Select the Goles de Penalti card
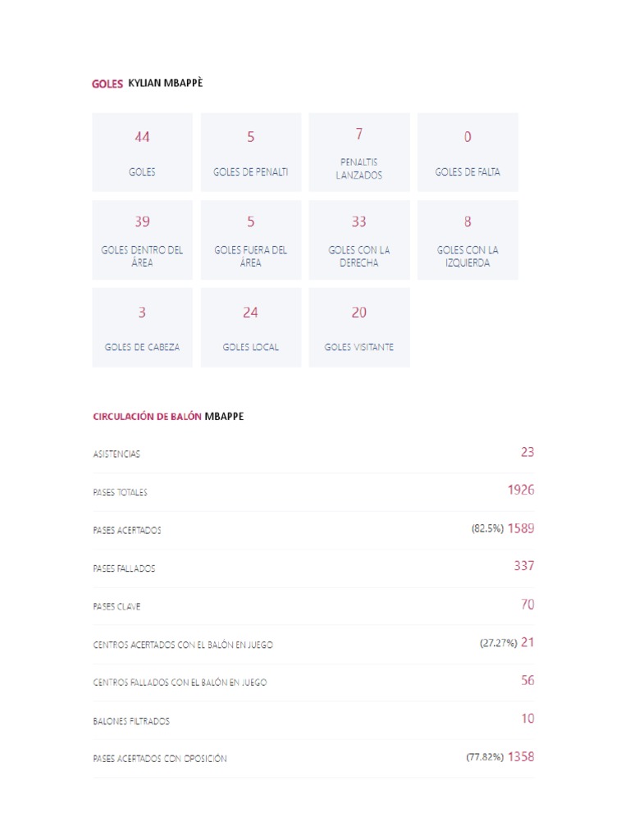This screenshot has width=630, height=840. pyautogui.click(x=250, y=153)
